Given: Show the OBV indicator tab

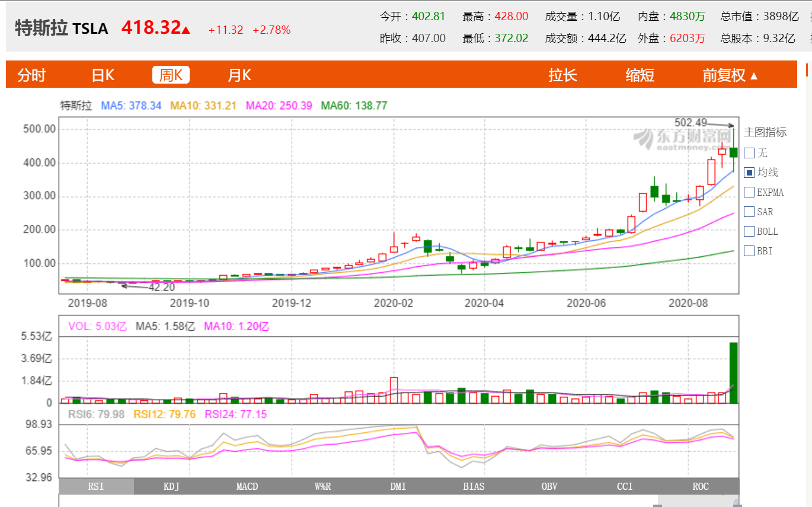Looking at the screenshot, I should pos(549,486).
